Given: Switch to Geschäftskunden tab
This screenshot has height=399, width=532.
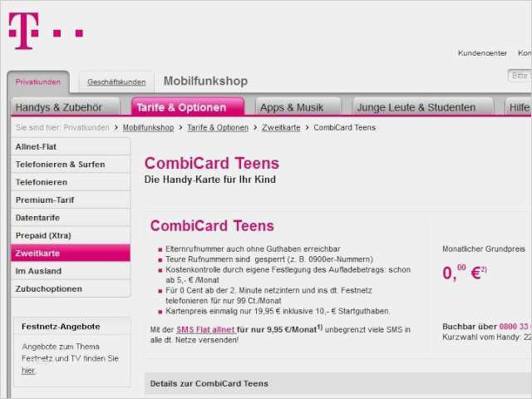Looking at the screenshot, I should (116, 82).
